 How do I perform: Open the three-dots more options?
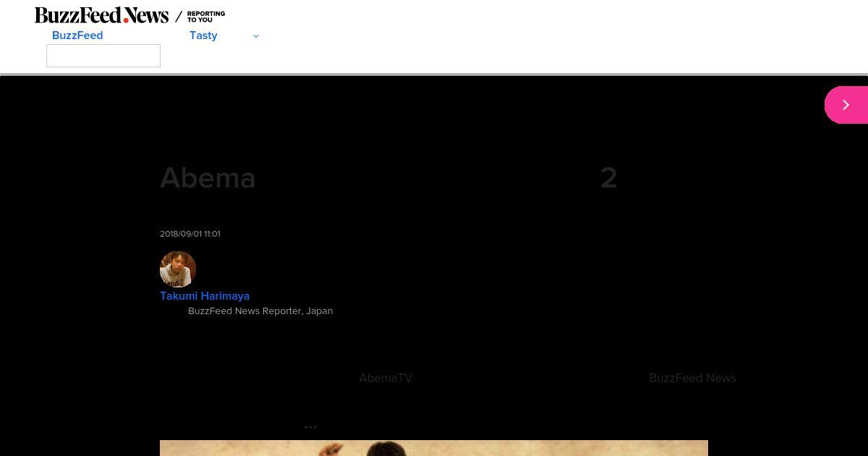310,427
